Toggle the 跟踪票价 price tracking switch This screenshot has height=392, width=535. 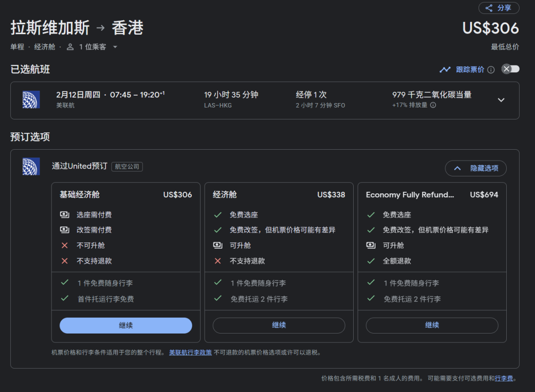tap(510, 69)
